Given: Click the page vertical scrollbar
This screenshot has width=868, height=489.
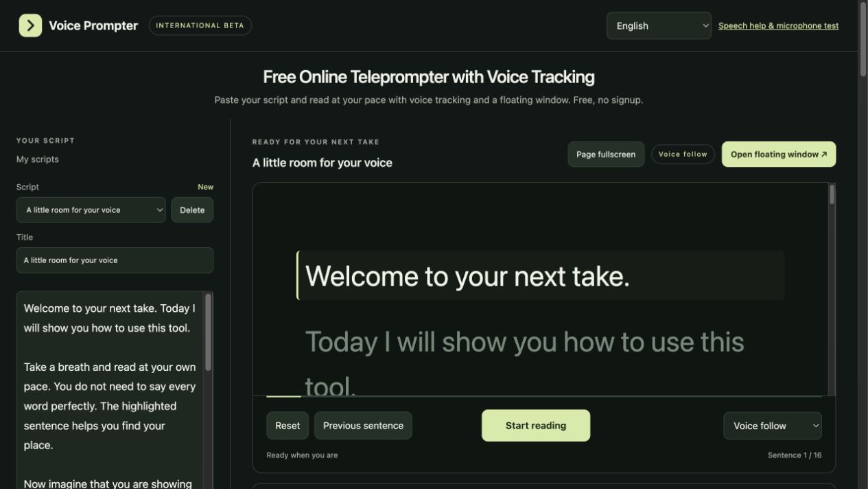Looking at the screenshot, I should 863,40.
